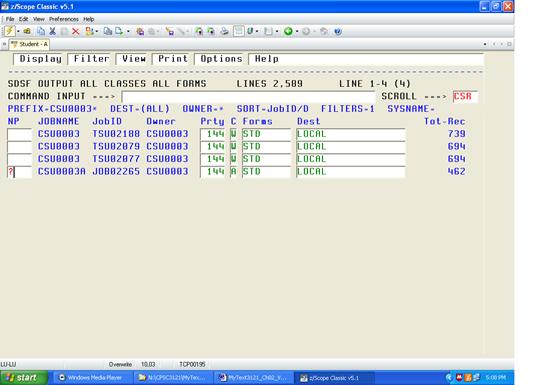Click the lightning bolt connect icon
538x385 pixels.
[9, 31]
